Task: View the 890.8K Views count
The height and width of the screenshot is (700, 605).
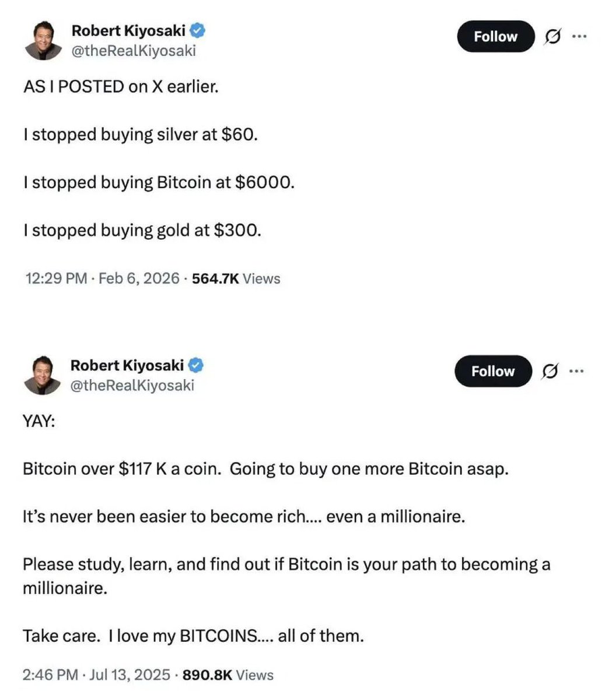Action: click(228, 675)
